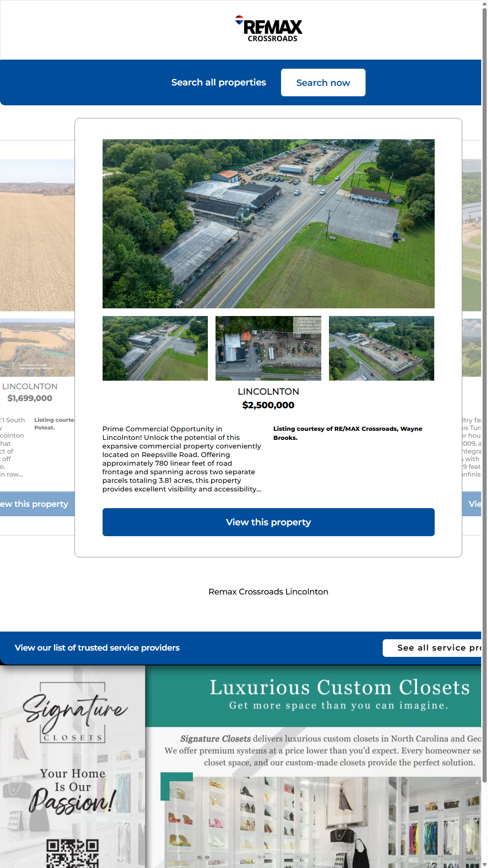Select the middle overhead lot thumbnail

click(268, 348)
